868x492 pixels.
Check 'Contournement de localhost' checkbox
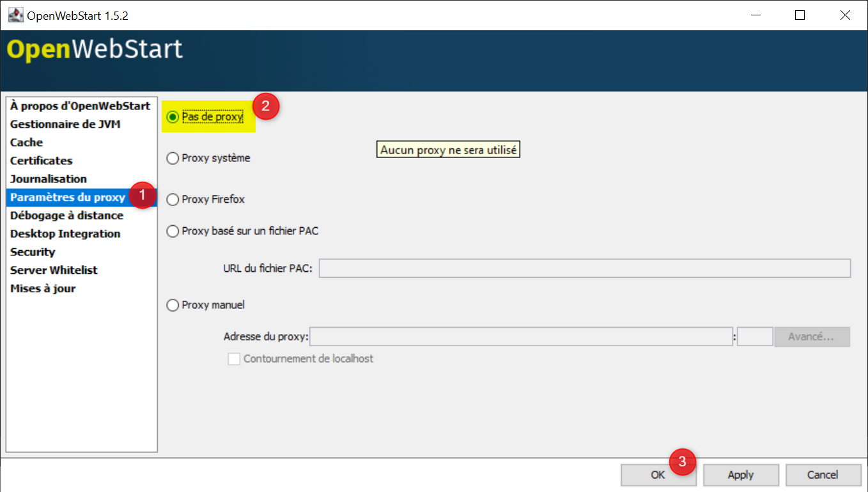point(234,359)
